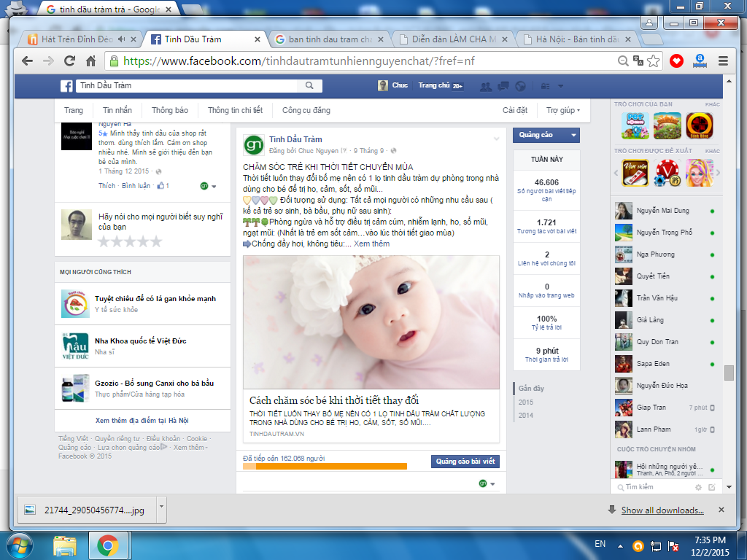This screenshot has height=560, width=747.
Task: Open chat settings gear icon
Action: point(698,487)
